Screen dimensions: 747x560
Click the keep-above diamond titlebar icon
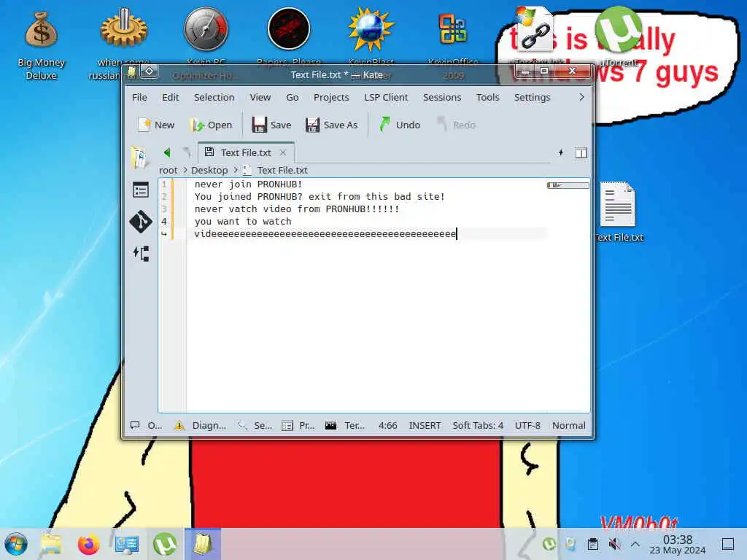point(149,71)
